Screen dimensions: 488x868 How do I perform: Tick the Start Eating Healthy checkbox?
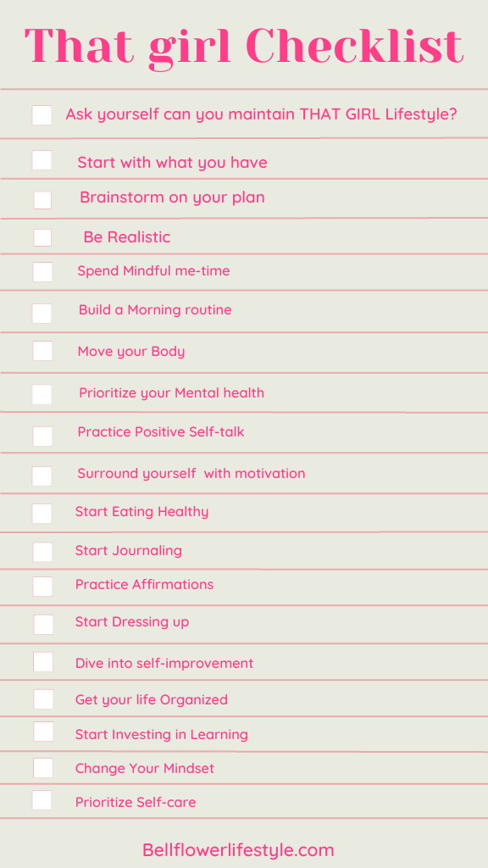click(x=42, y=513)
